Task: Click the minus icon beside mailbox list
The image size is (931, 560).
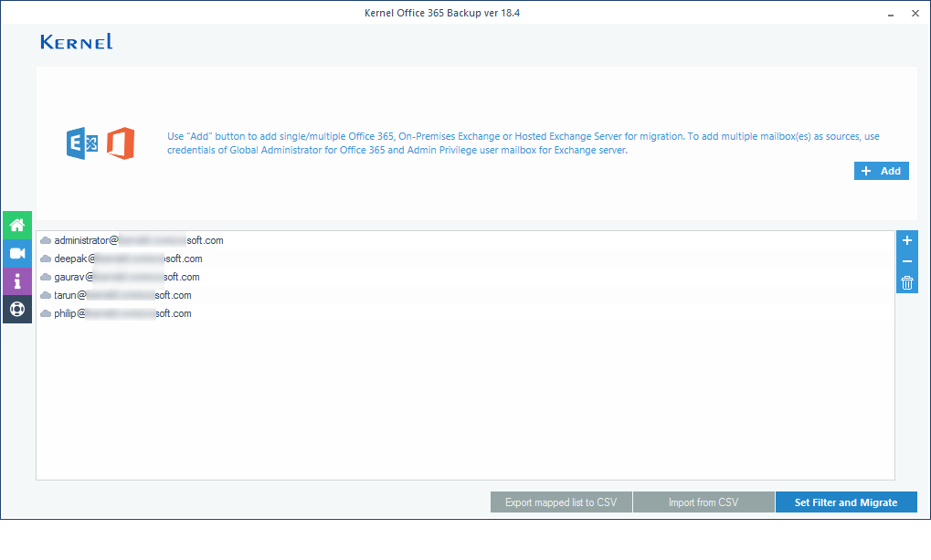Action: coord(906,261)
